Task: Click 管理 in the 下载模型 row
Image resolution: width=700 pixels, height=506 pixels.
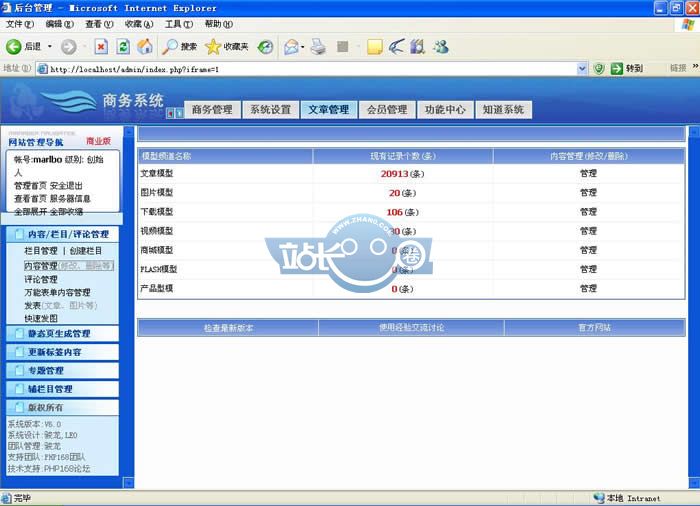Action: tap(588, 212)
